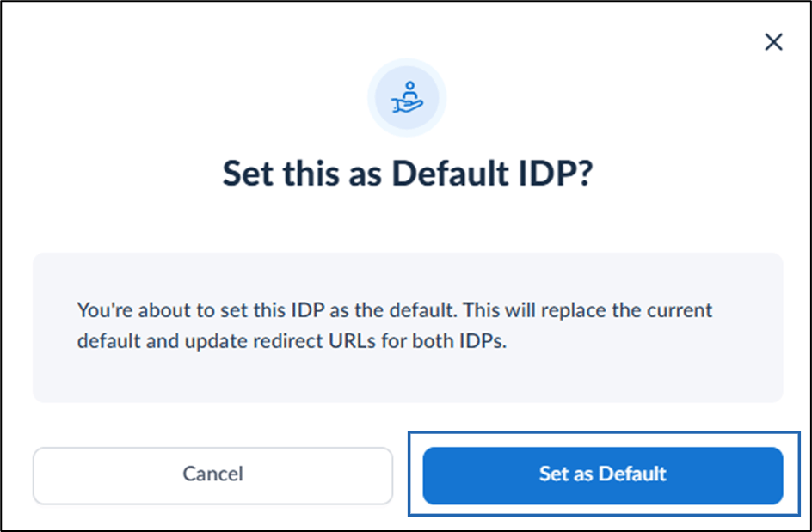812x532 pixels.
Task: Choose the blue Set as Default option
Action: tap(603, 475)
